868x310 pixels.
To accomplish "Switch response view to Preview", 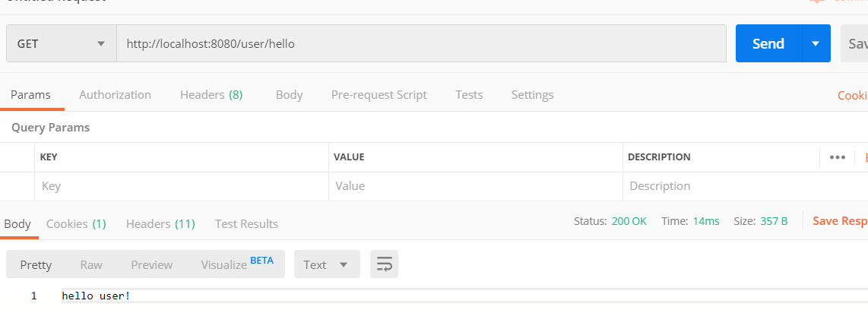I will coord(151,264).
